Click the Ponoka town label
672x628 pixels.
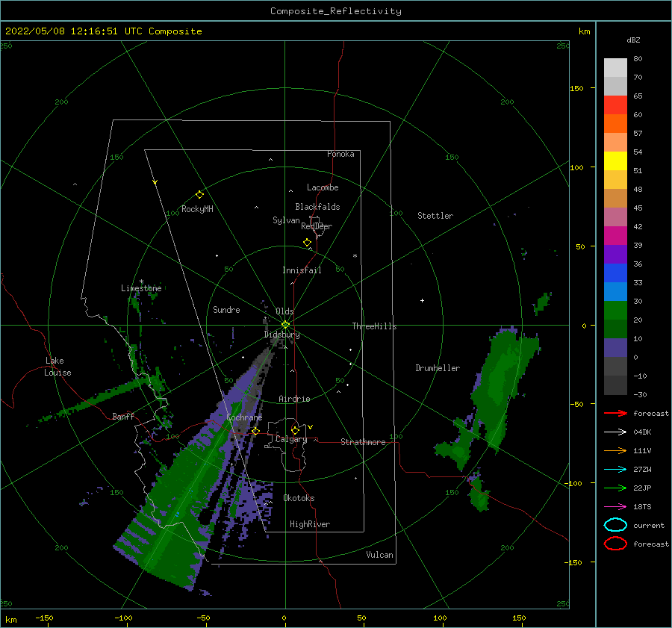pyautogui.click(x=340, y=154)
